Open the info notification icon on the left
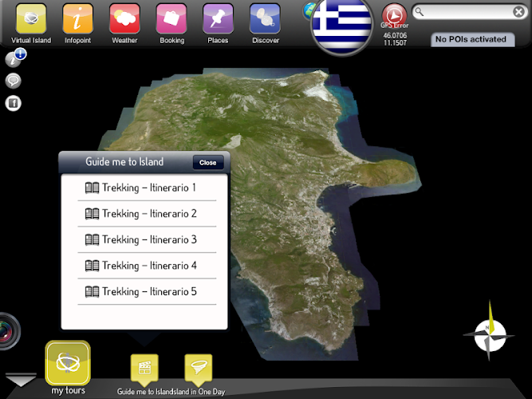The width and height of the screenshot is (532, 399). click(x=15, y=58)
